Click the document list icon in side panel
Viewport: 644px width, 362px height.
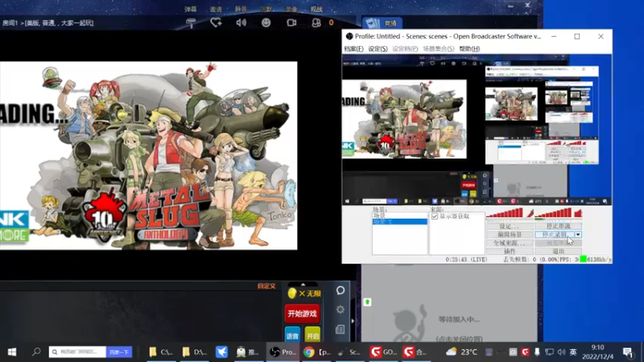point(340,329)
